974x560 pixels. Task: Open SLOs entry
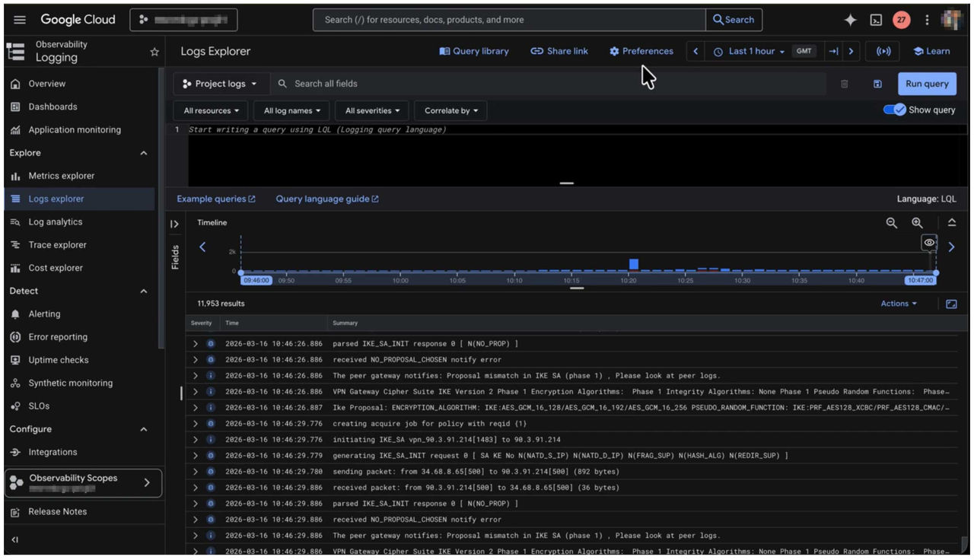tap(78, 406)
